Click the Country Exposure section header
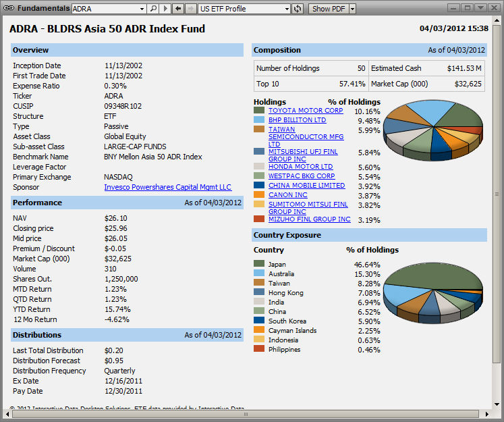The height and width of the screenshot is (422, 504). (369, 235)
